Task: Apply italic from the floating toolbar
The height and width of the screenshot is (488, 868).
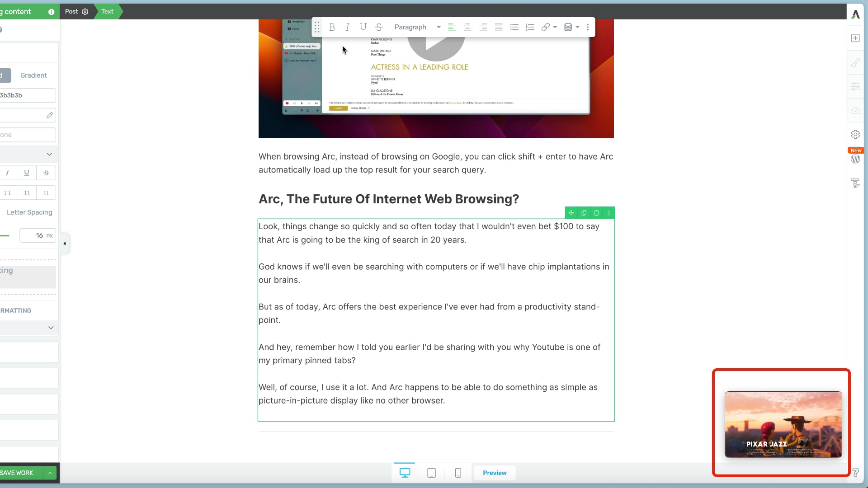Action: 347,27
